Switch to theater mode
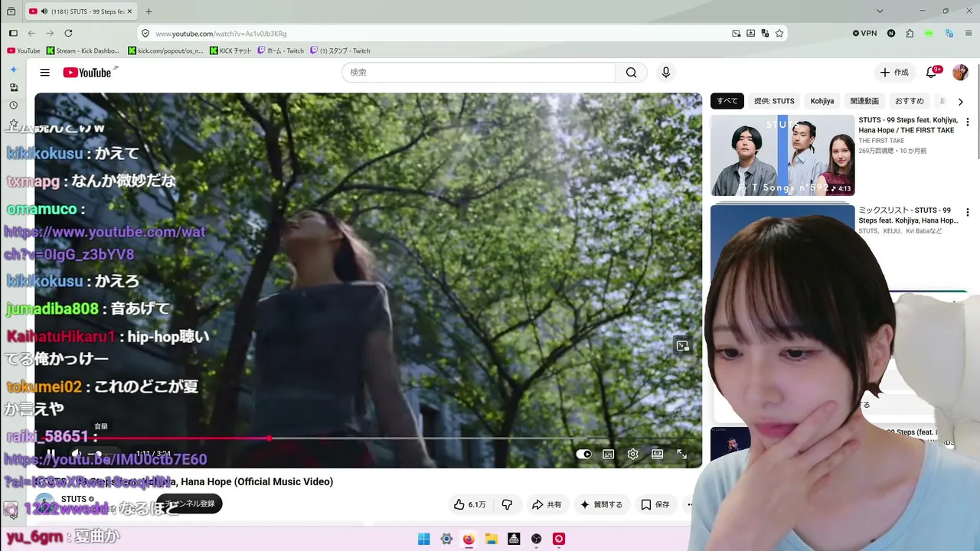 coord(658,454)
